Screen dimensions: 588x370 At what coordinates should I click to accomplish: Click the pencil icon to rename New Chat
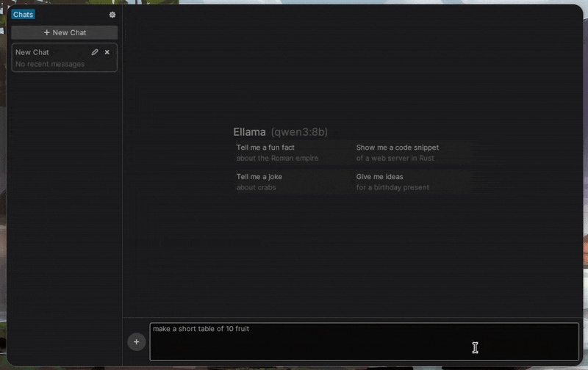pos(95,52)
